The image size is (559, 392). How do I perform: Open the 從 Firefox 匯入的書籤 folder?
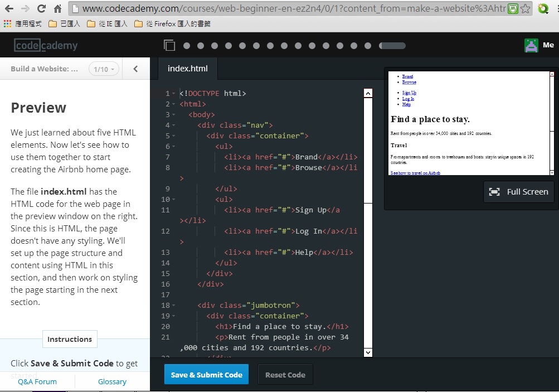coord(173,24)
